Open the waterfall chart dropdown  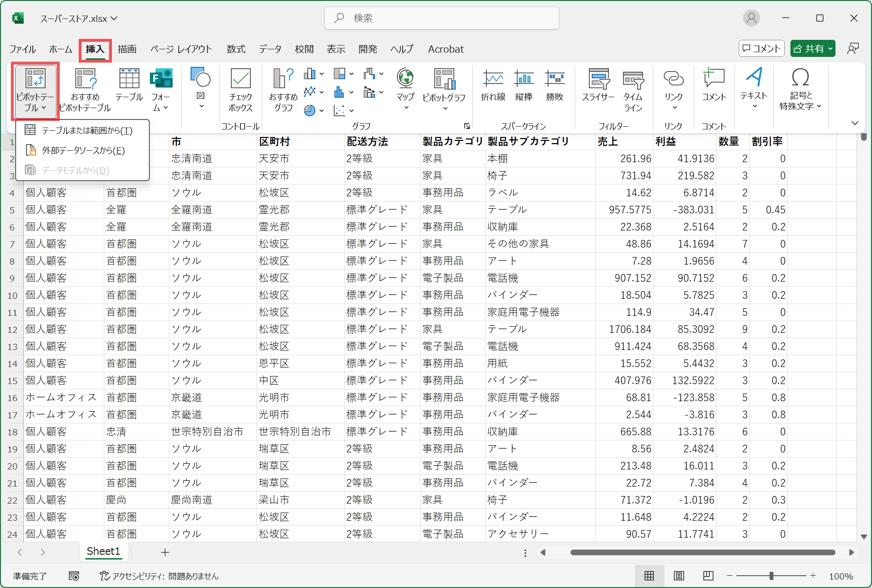[x=374, y=74]
